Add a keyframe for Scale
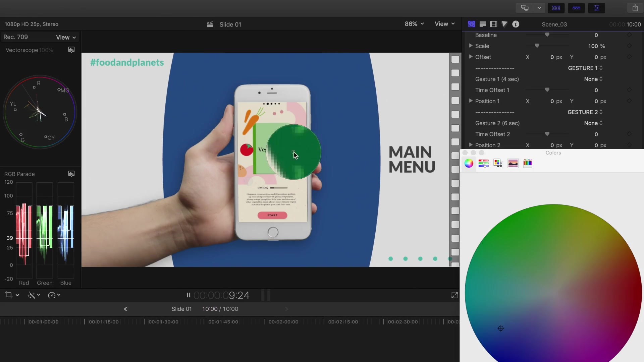This screenshot has width=644, height=362. click(x=629, y=46)
